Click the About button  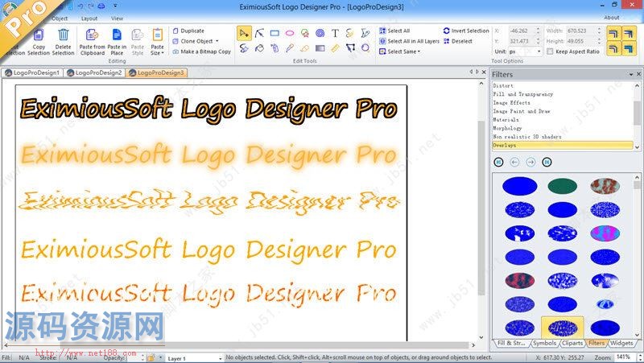tap(612, 18)
